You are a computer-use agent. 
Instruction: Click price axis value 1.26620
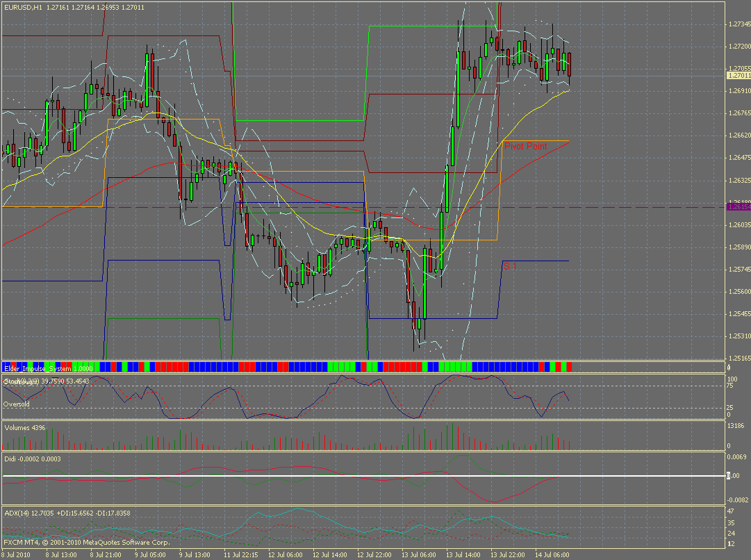coord(739,135)
